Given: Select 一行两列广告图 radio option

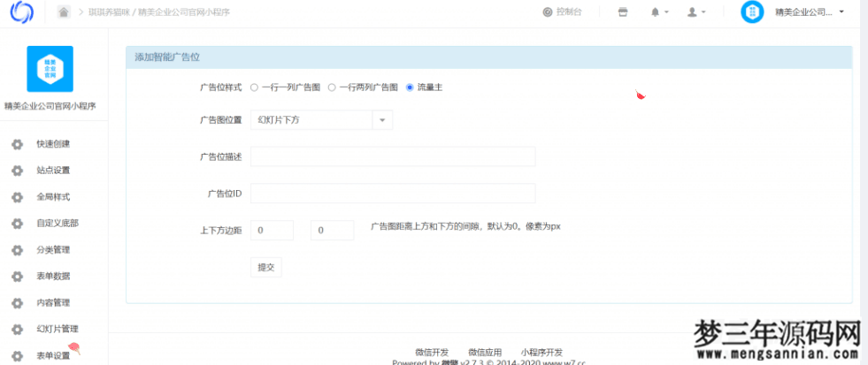Looking at the screenshot, I should (x=332, y=87).
